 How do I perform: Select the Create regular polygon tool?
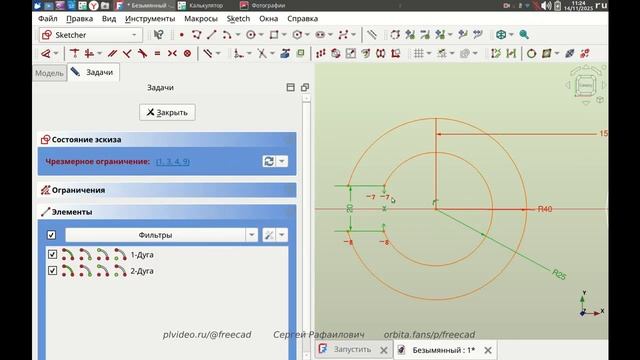click(x=297, y=35)
